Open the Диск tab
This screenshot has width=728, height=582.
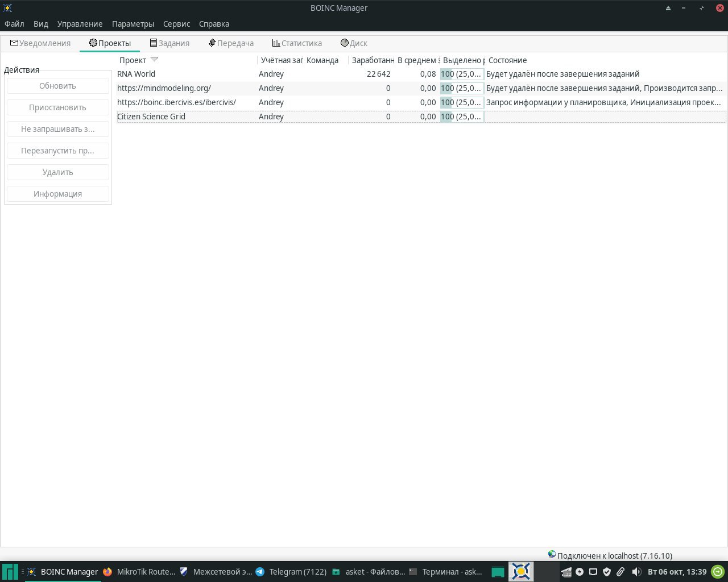pyautogui.click(x=354, y=43)
